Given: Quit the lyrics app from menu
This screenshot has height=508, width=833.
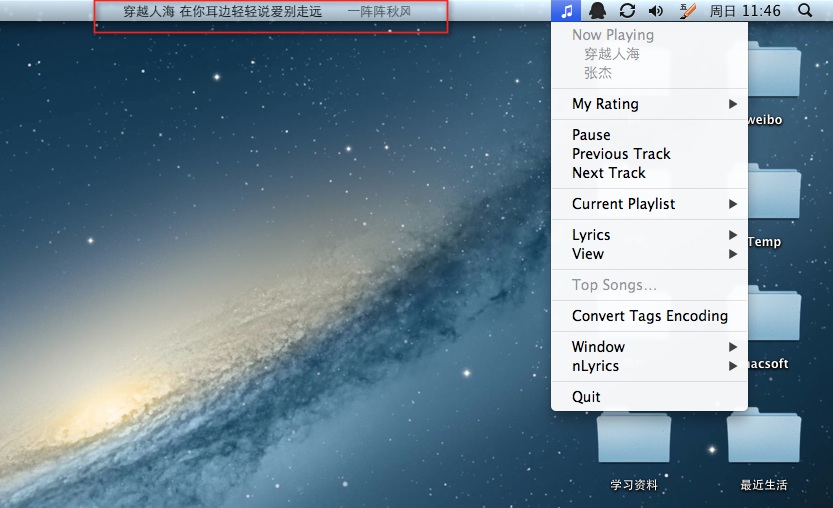Looking at the screenshot, I should (x=586, y=397).
